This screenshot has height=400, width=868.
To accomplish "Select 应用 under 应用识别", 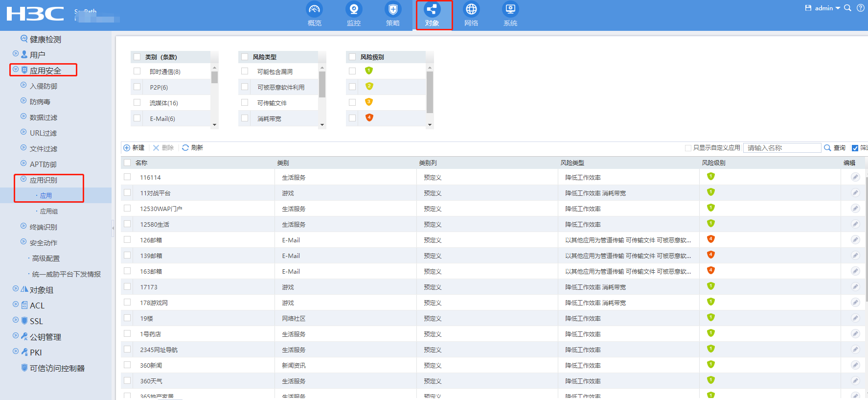I will pos(46,196).
